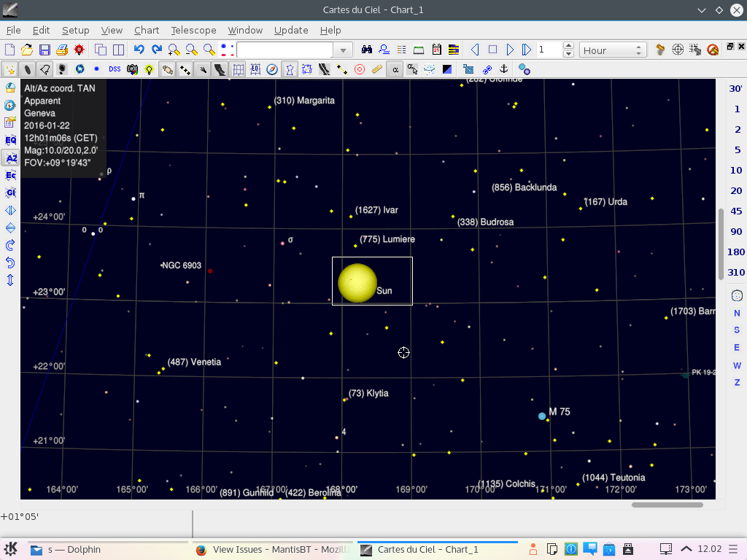Click inside the object search field
The height and width of the screenshot is (560, 747).
[x=285, y=50]
